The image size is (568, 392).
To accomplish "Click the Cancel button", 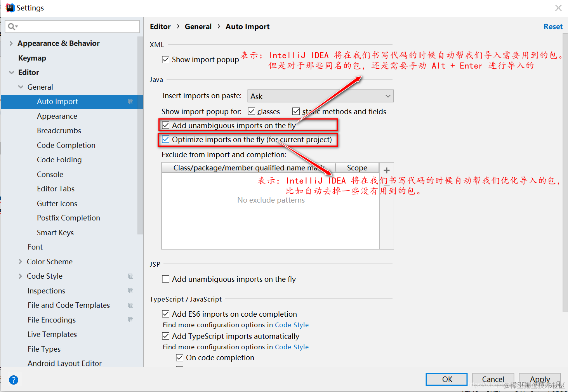I will pyautogui.click(x=493, y=379).
